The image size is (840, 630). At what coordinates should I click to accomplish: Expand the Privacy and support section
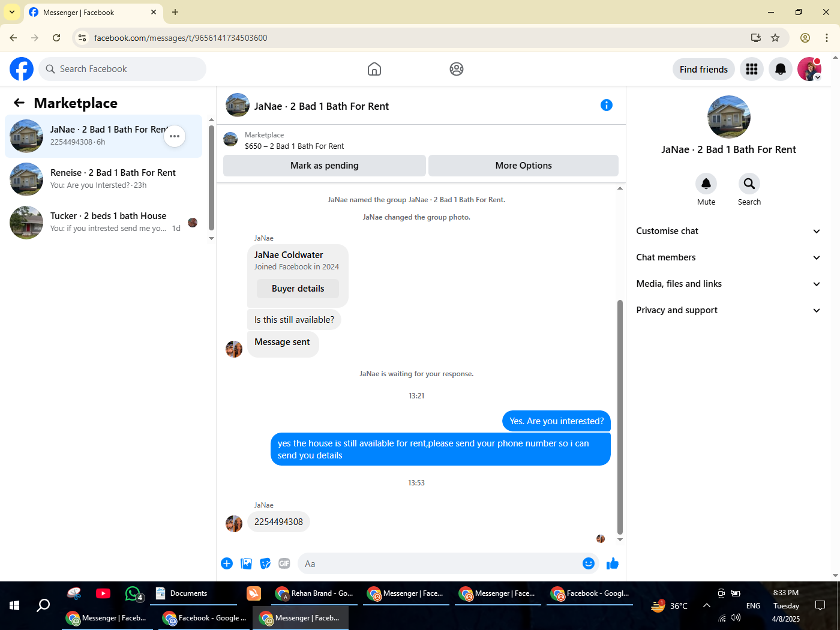(x=729, y=310)
